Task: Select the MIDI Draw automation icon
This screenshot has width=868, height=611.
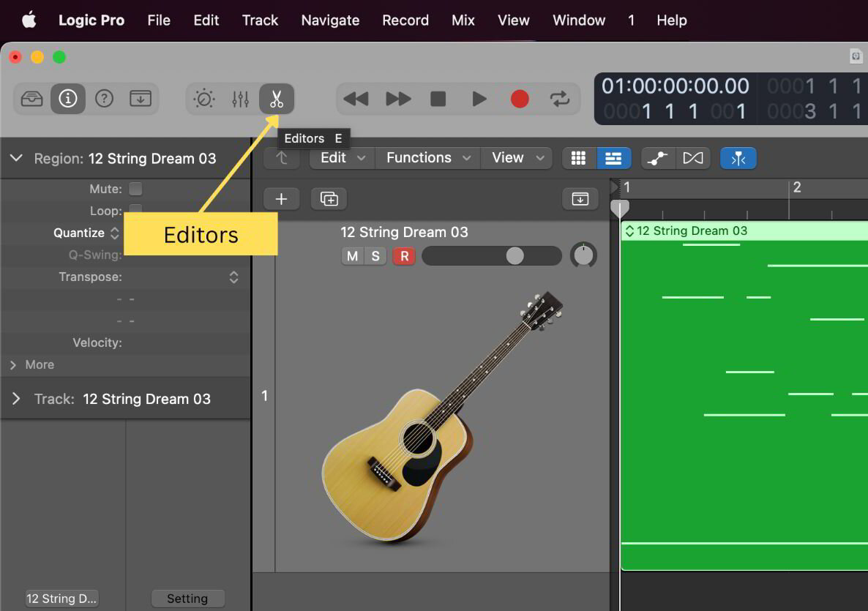Action: [656, 157]
